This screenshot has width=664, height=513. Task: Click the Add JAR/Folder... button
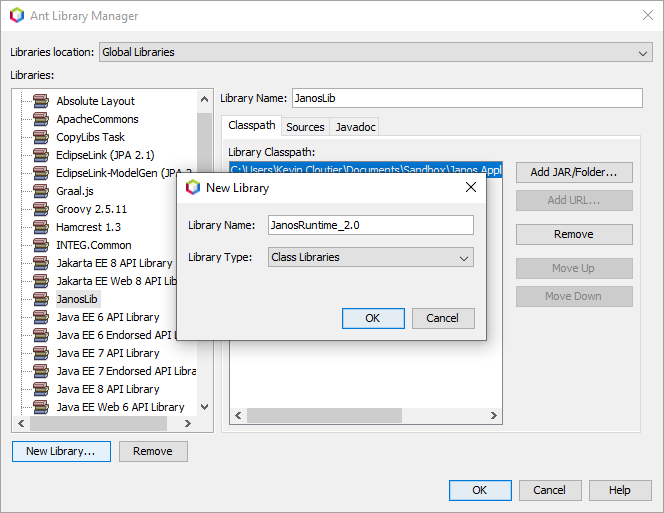[x=574, y=172]
